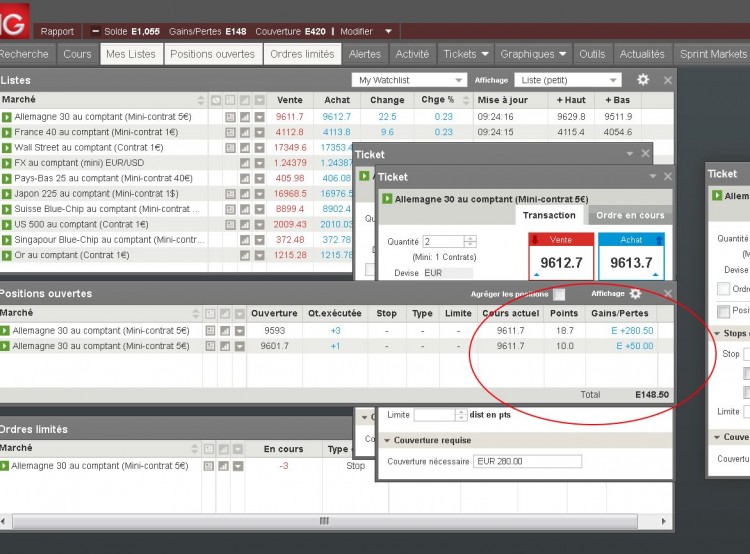Open chart icon for France 40 row

click(x=245, y=132)
